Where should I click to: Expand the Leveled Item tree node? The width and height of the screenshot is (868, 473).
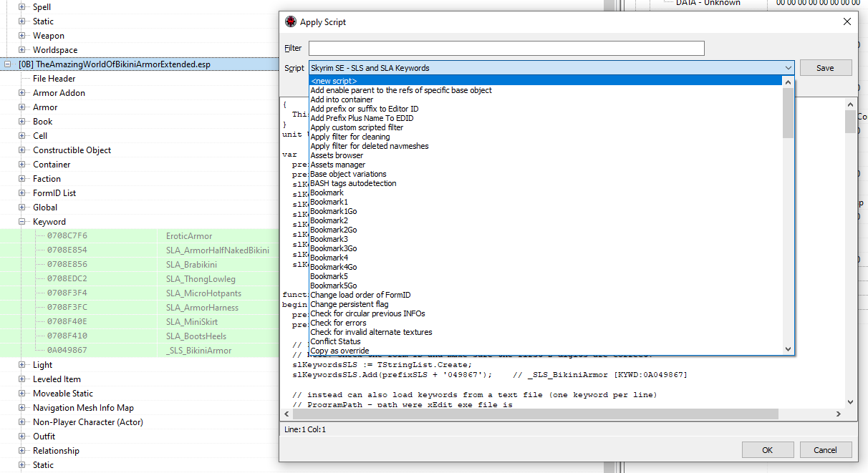click(x=21, y=379)
